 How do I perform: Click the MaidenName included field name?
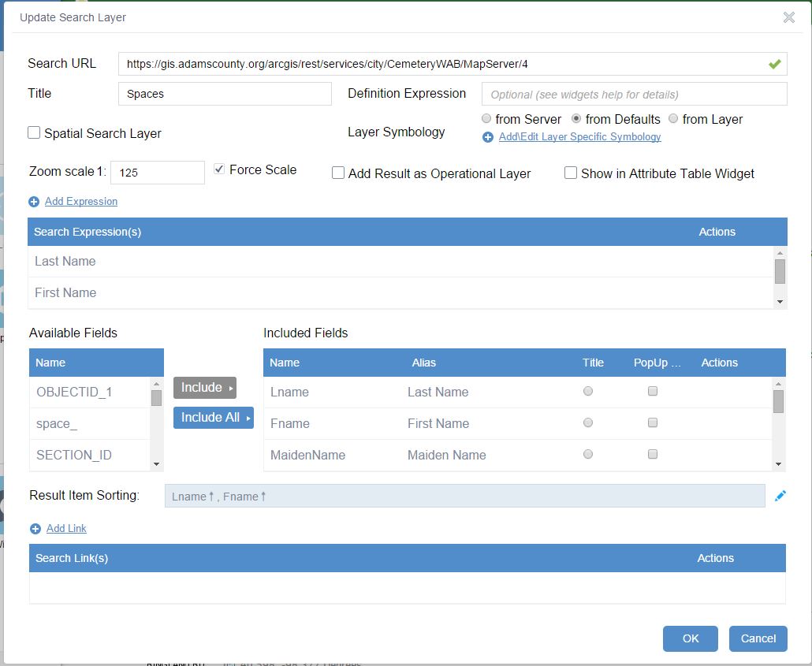point(307,456)
